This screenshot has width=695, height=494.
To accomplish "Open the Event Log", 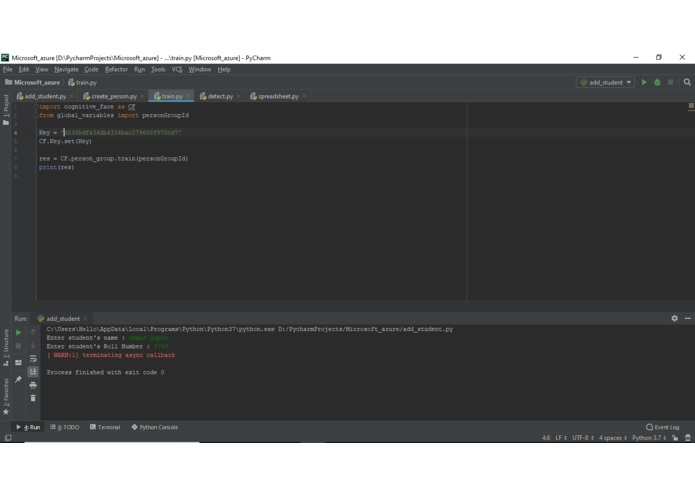I will point(663,427).
